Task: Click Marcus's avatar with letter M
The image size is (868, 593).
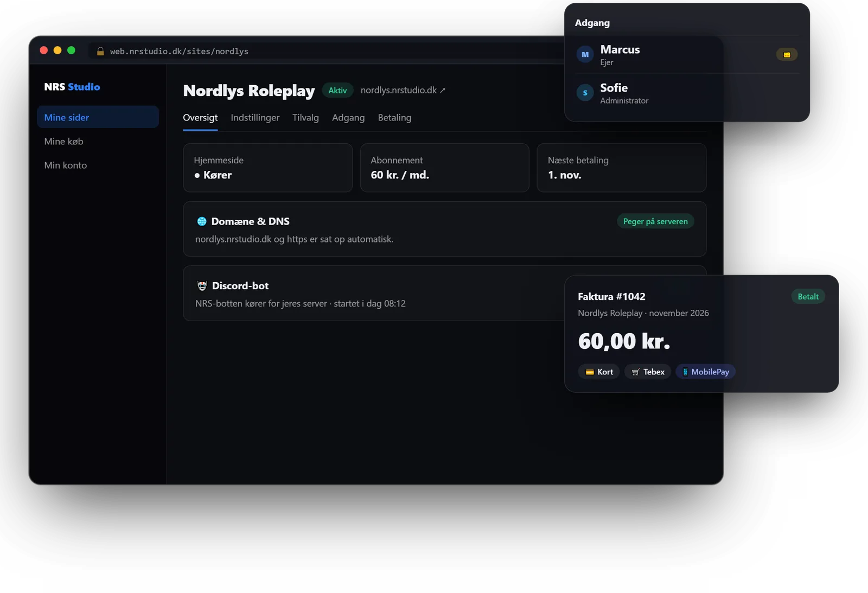Action: [585, 54]
